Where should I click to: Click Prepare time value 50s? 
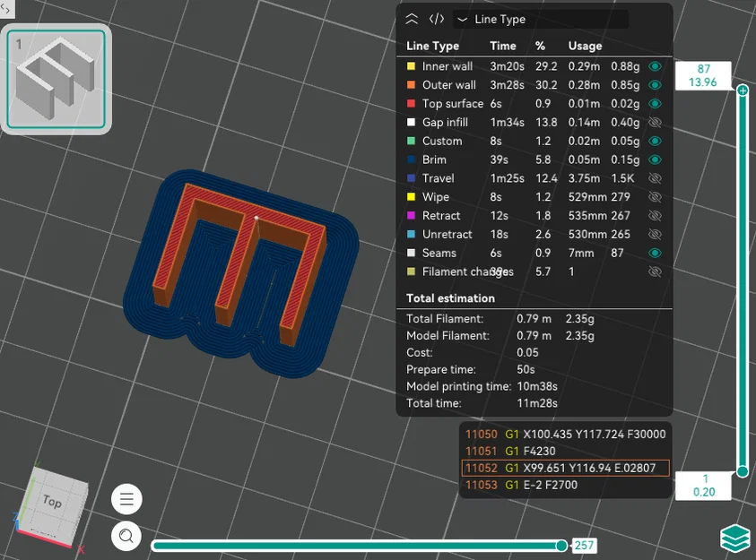click(526, 369)
